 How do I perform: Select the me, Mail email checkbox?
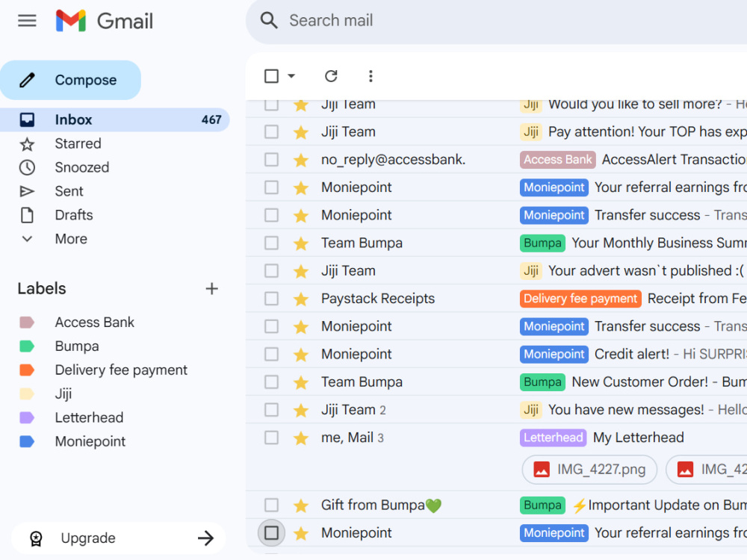coord(272,438)
